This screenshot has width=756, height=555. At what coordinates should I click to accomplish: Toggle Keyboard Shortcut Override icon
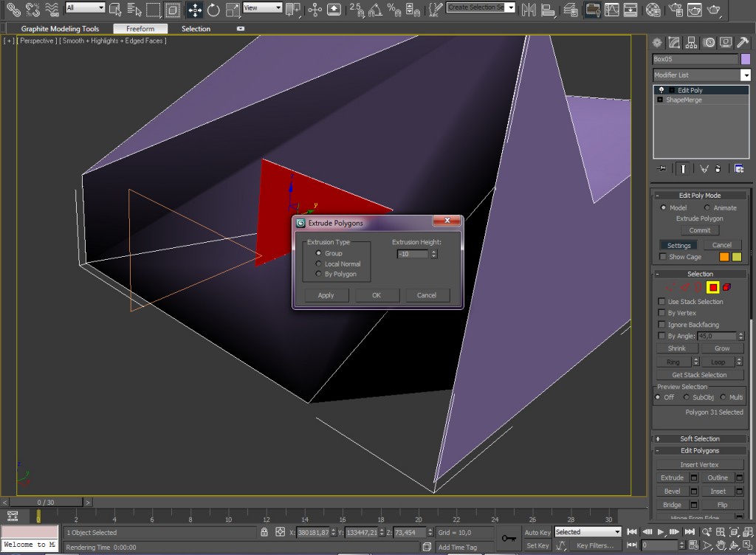pyautogui.click(x=334, y=9)
